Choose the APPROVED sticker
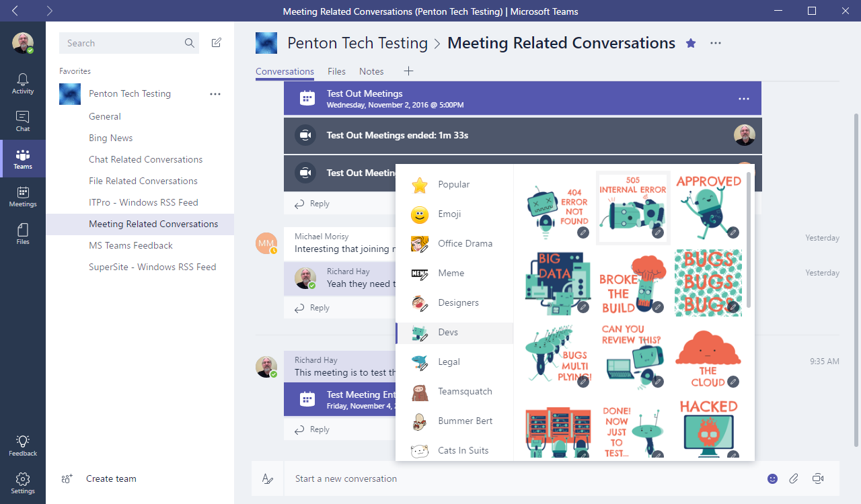861x504 pixels. pos(708,208)
